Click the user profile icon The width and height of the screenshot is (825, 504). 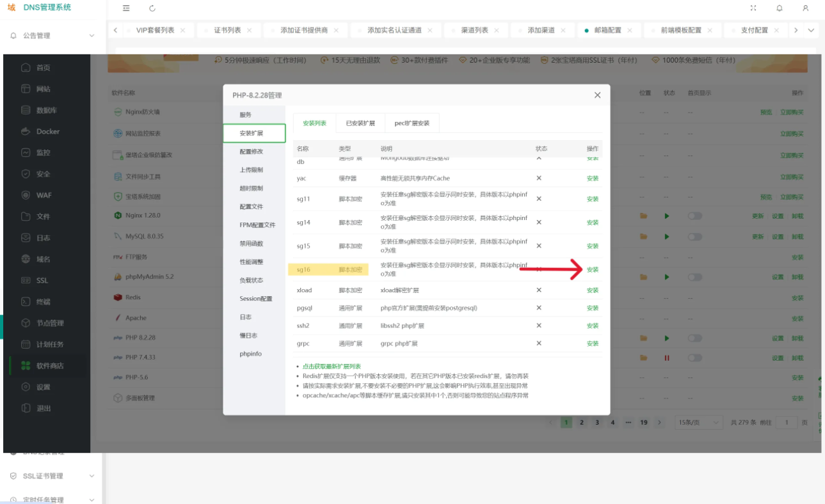pos(805,8)
